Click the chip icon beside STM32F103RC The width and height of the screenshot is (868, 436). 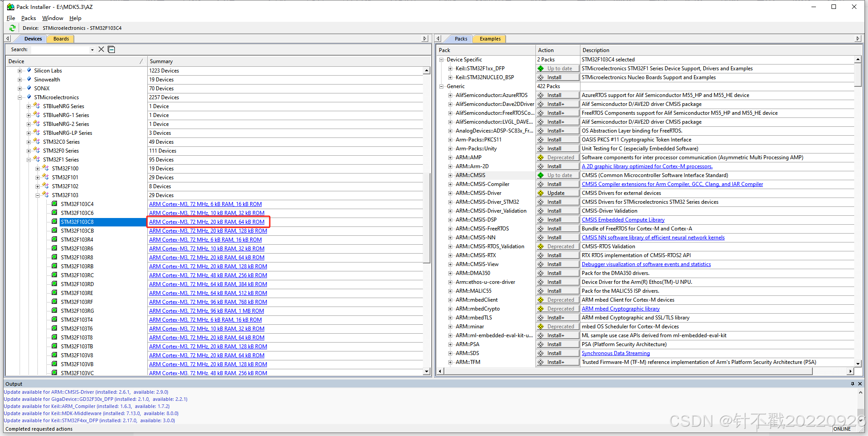coord(54,275)
